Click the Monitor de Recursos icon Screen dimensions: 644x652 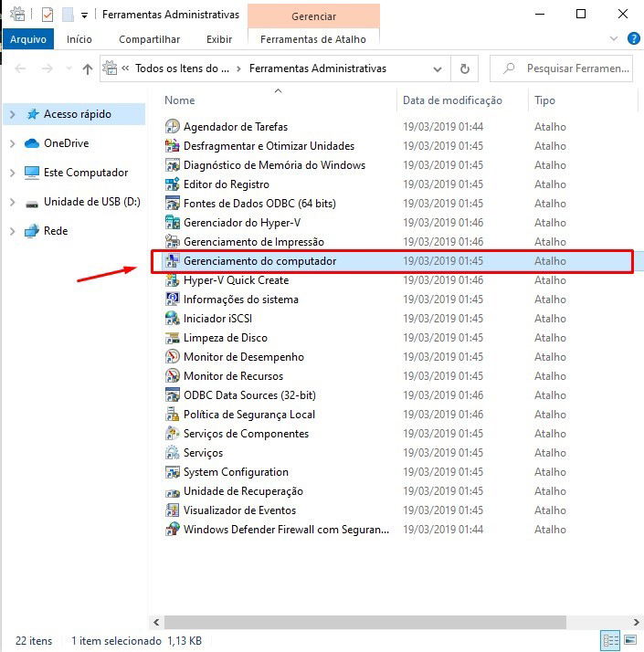[173, 375]
